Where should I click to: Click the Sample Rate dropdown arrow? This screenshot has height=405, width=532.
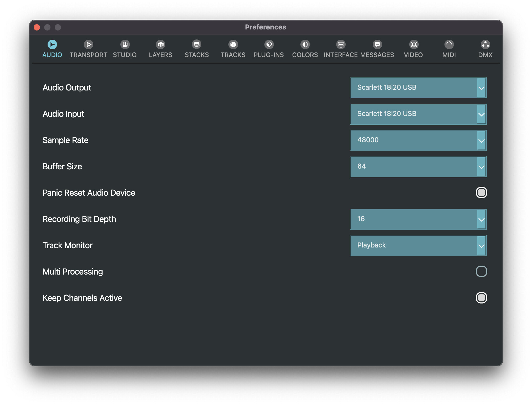[481, 140]
